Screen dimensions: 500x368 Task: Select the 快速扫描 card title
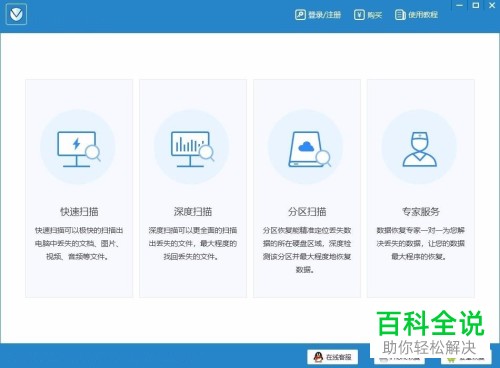click(79, 211)
